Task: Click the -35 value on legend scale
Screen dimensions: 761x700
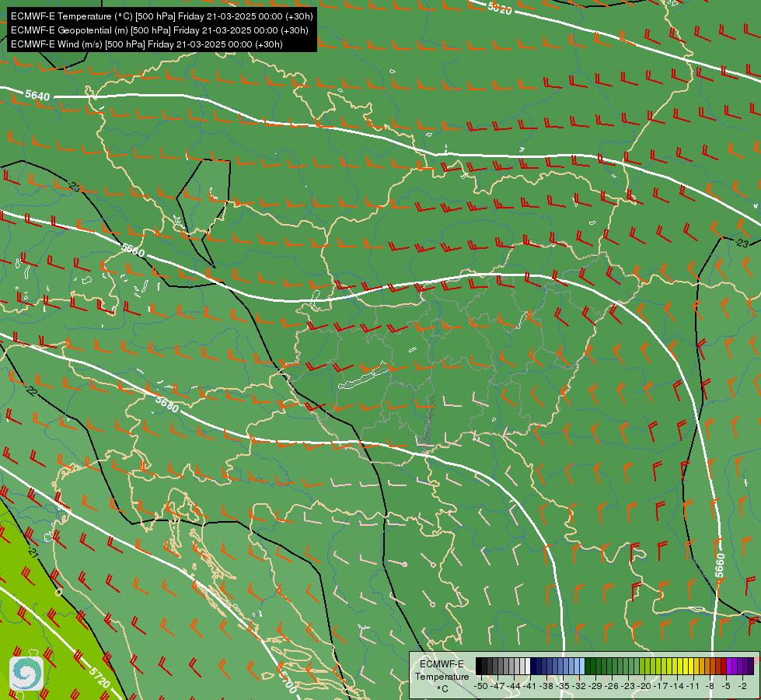Action: pos(563,686)
